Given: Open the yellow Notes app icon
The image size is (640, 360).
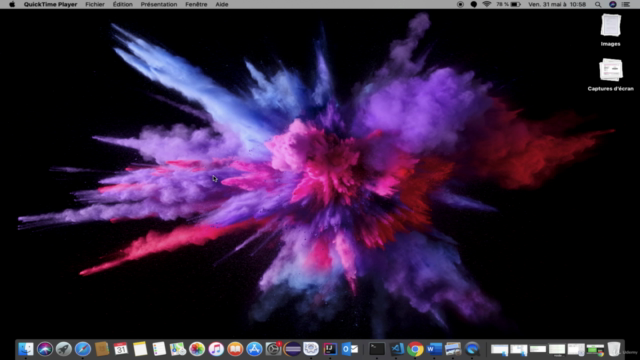Looking at the screenshot, I should (140, 349).
